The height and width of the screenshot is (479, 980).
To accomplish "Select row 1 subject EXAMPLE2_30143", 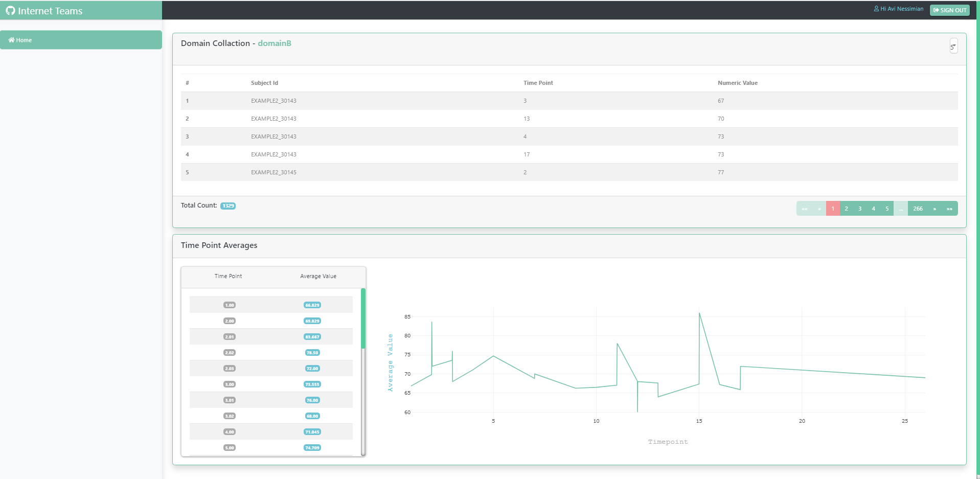I will pyautogui.click(x=274, y=101).
